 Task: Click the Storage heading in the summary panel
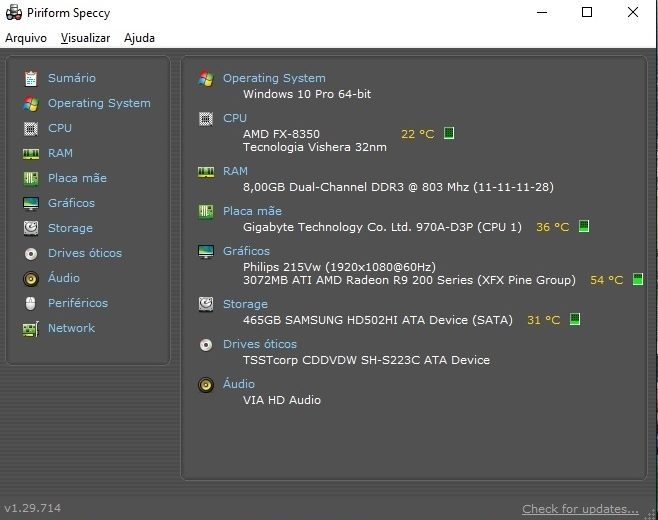245,304
